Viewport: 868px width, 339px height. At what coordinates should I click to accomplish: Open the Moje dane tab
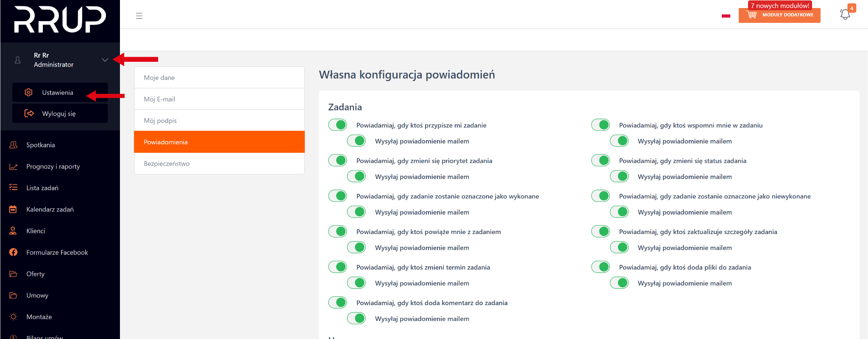pos(219,77)
